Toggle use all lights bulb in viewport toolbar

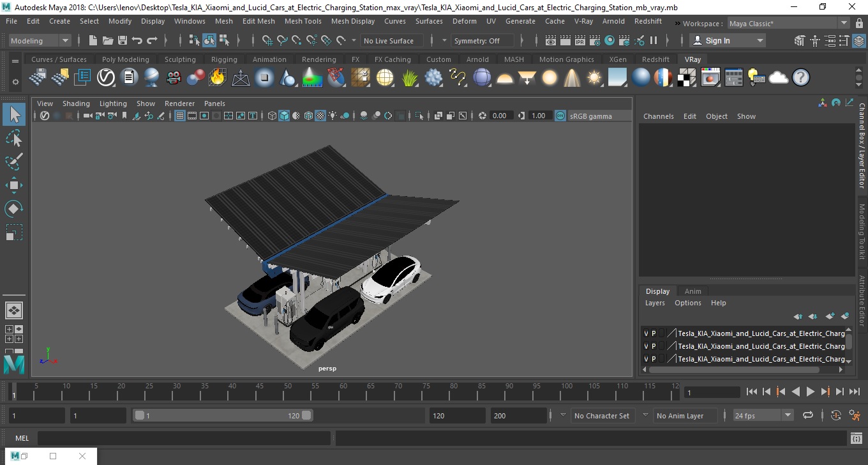(x=333, y=116)
